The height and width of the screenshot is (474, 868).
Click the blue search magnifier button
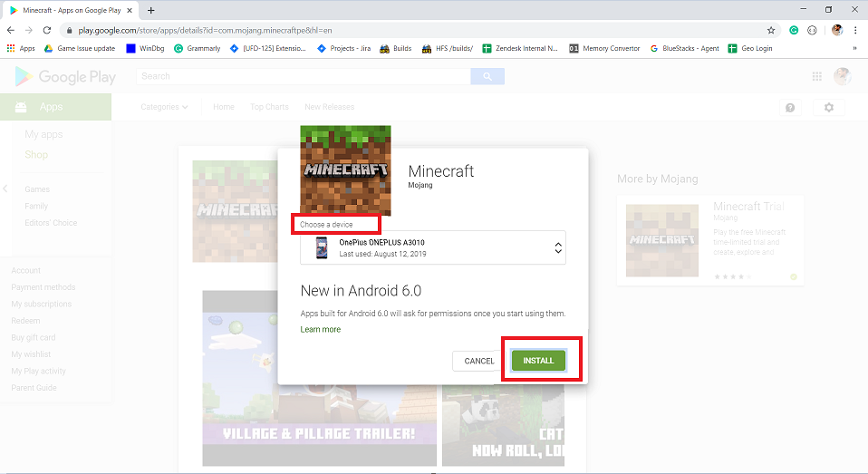(487, 76)
